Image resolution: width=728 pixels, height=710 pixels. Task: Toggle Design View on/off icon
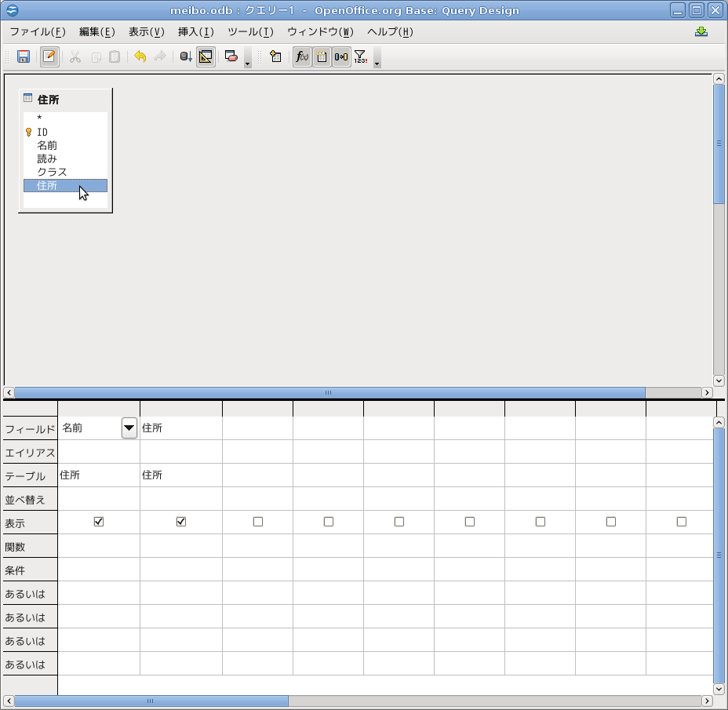pos(206,56)
